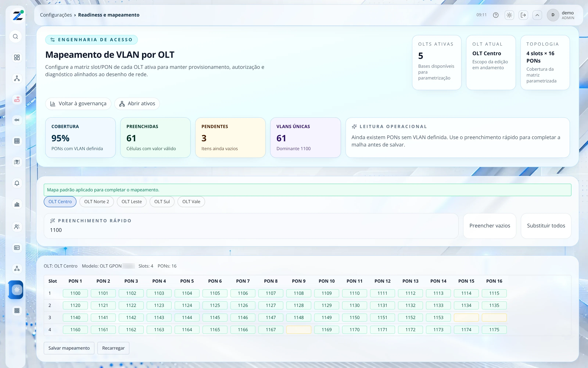Click the Pendentes 3 card
Image resolution: width=588 pixels, height=368 pixels.
(230, 138)
